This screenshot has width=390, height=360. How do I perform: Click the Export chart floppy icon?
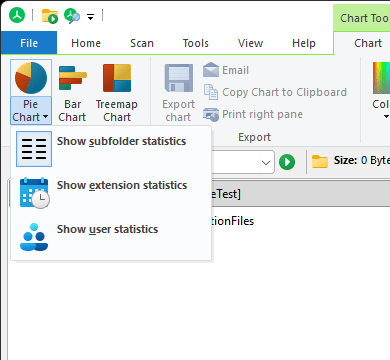(x=179, y=78)
